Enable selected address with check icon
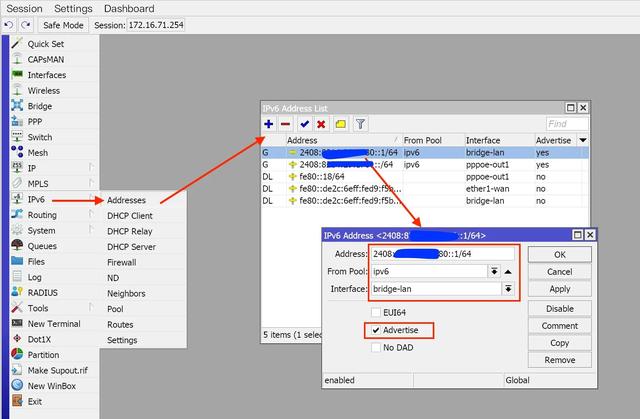This screenshot has height=419, width=640. pos(304,124)
